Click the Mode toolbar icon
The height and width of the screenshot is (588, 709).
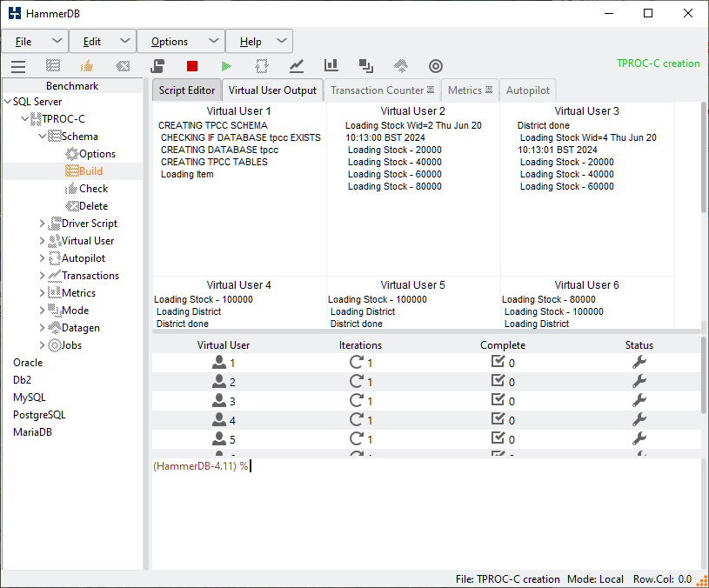point(365,66)
